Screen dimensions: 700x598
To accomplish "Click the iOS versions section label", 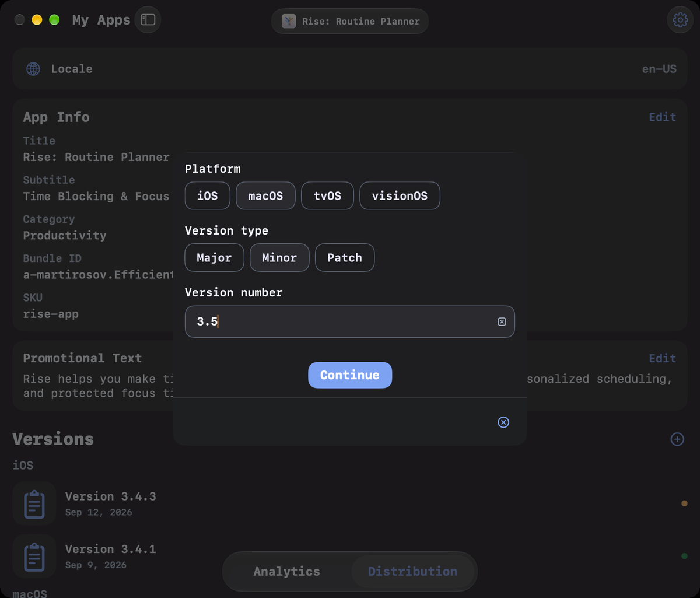I will pos(23,466).
